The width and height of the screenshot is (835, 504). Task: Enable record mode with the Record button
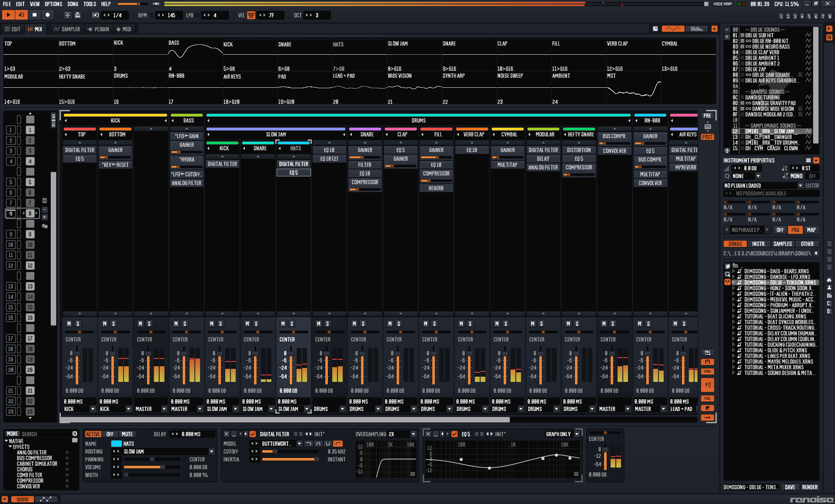(47, 15)
